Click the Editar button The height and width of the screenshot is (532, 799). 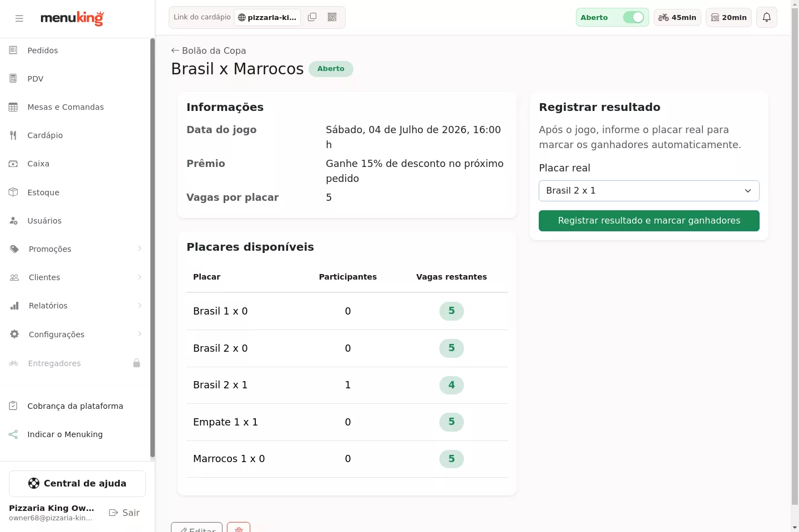[196, 528]
